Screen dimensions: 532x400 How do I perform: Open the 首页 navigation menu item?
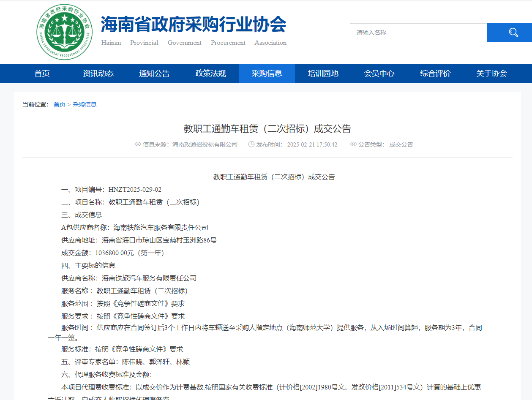tap(42, 73)
